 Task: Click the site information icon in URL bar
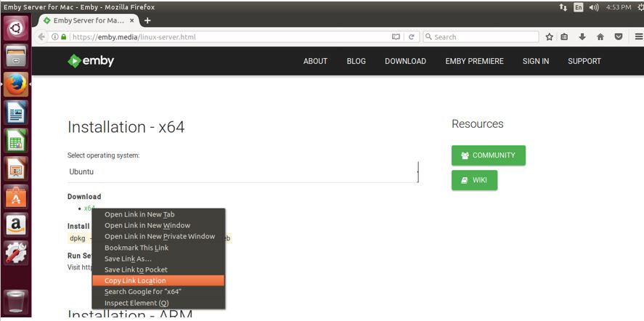(x=54, y=37)
